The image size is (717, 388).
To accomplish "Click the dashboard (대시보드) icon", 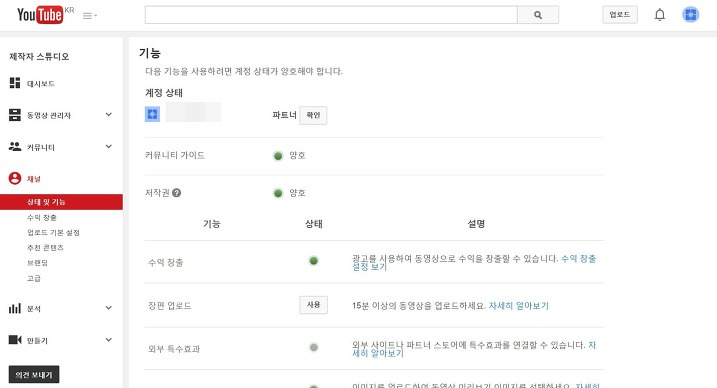I will pos(15,83).
